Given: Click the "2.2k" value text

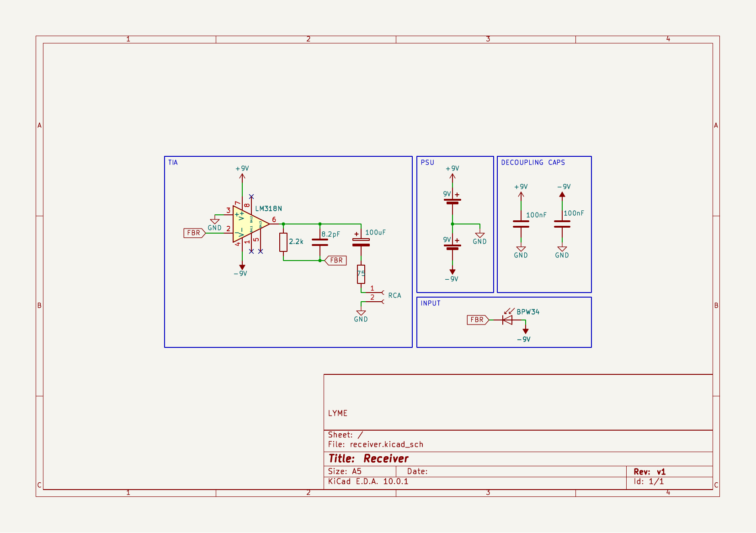Looking at the screenshot, I should (x=296, y=242).
